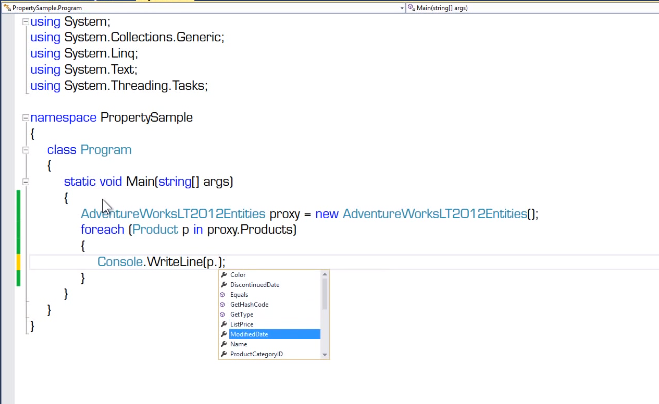Click proxy.Products in the foreach statement

250,230
